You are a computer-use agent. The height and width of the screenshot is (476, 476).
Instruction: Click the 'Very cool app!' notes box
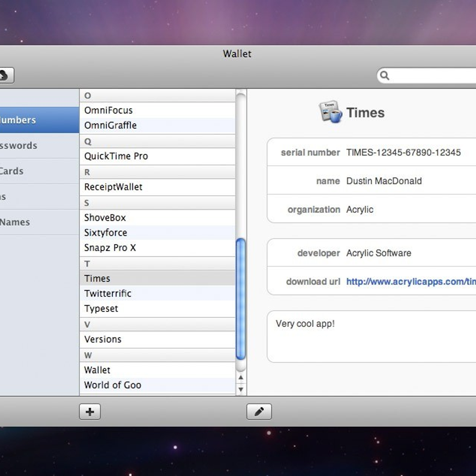click(371, 336)
